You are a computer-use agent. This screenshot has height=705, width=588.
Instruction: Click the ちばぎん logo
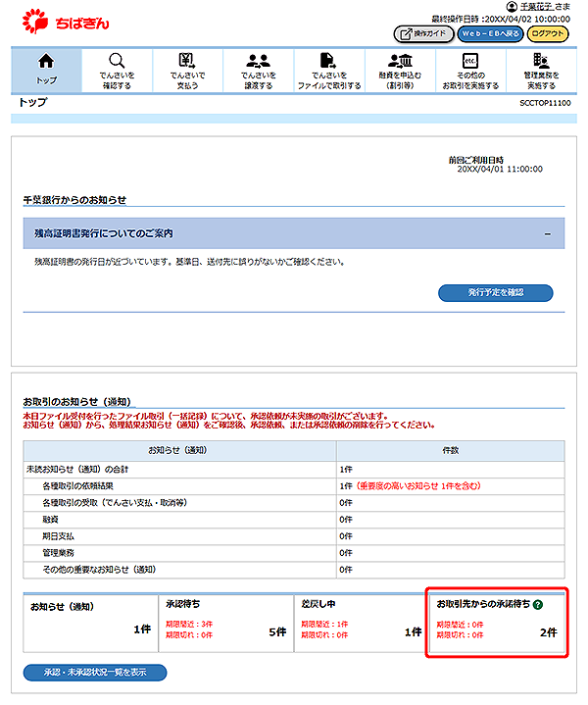(66, 19)
